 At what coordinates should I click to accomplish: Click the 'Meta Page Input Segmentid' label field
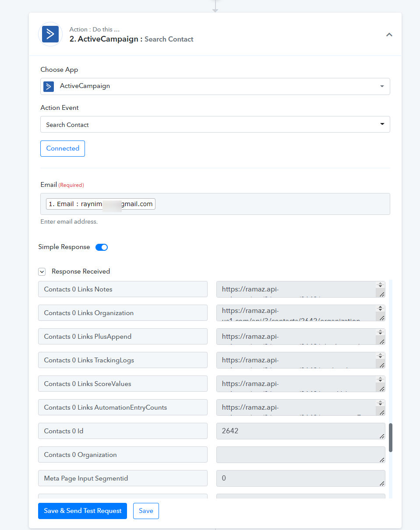tap(123, 478)
